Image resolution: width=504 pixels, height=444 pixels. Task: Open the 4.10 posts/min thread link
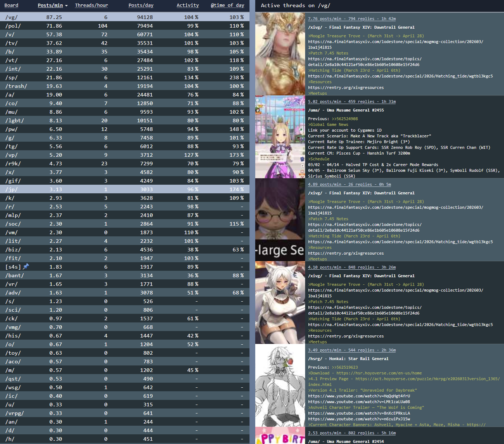tap(352, 267)
